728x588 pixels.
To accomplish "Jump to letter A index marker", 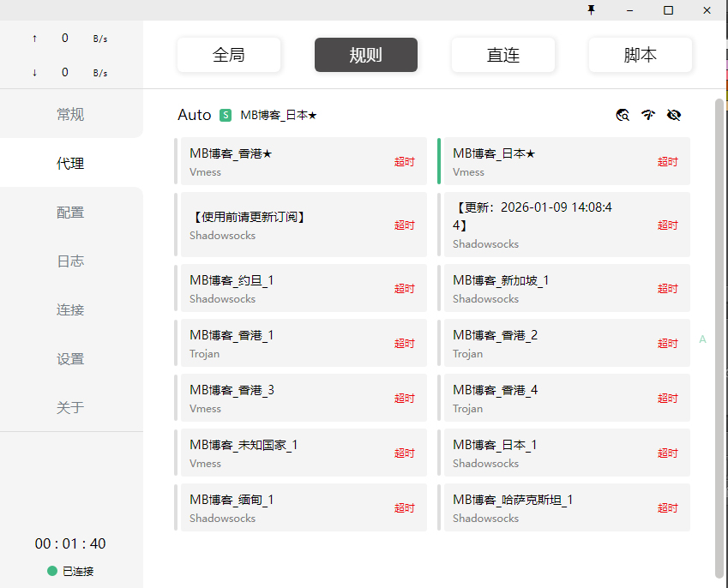I will 702,339.
